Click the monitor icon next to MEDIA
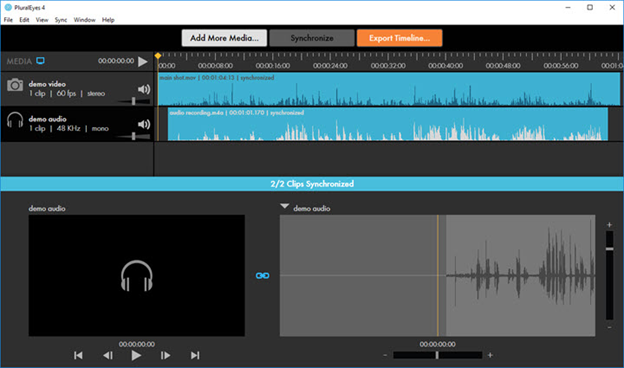 pyautogui.click(x=41, y=61)
